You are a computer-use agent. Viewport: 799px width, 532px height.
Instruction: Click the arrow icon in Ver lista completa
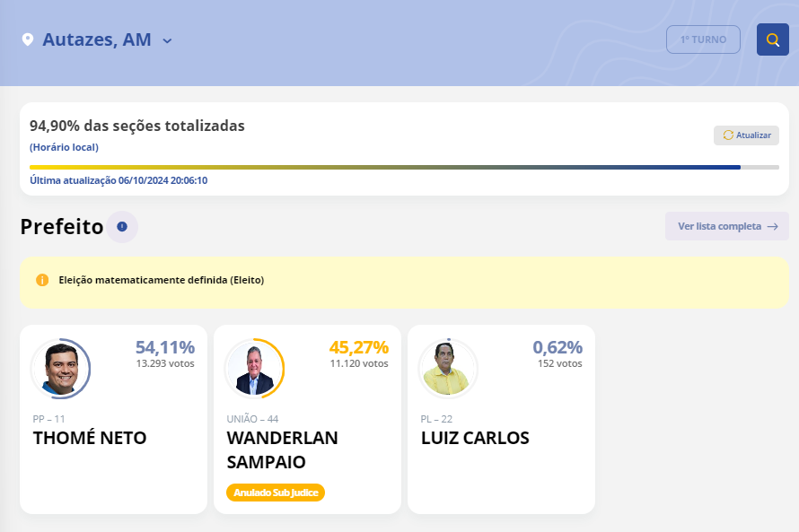[772, 227]
